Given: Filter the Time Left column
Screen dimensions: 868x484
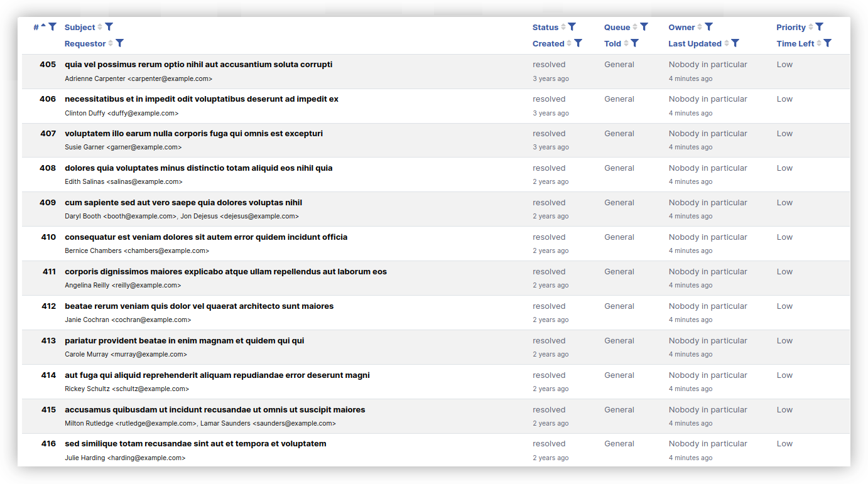Looking at the screenshot, I should point(827,43).
